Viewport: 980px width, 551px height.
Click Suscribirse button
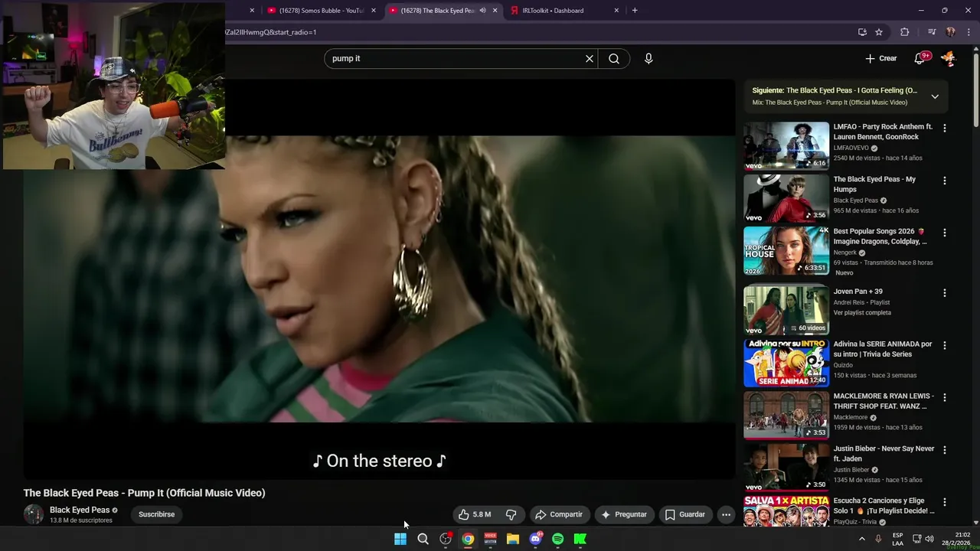coord(156,514)
